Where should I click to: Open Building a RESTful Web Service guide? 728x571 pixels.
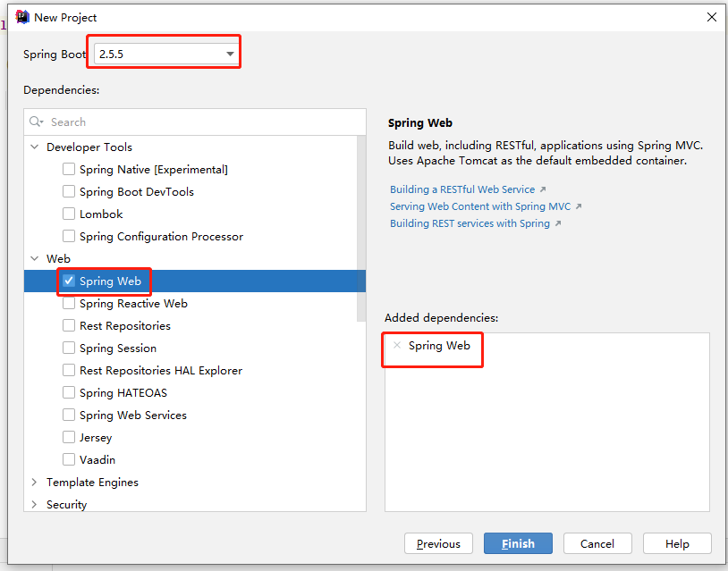click(462, 189)
